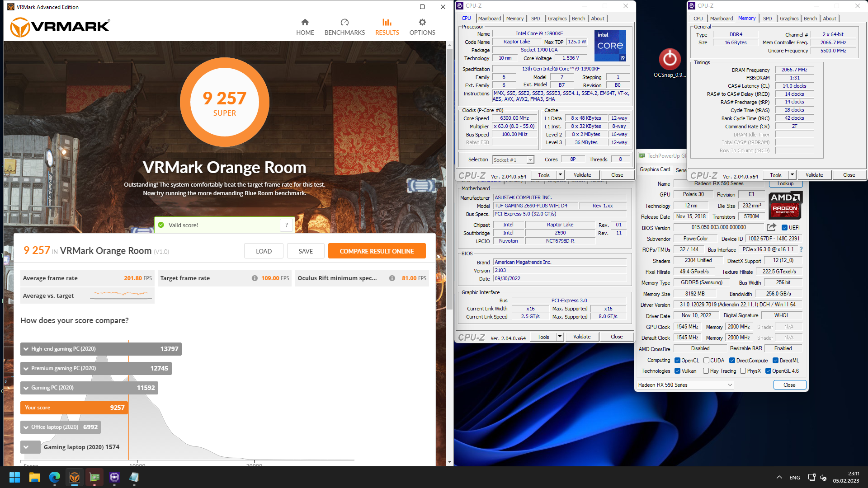Open About tab in CPU-Z Memory window
Image resolution: width=868 pixels, height=488 pixels.
tap(829, 19)
